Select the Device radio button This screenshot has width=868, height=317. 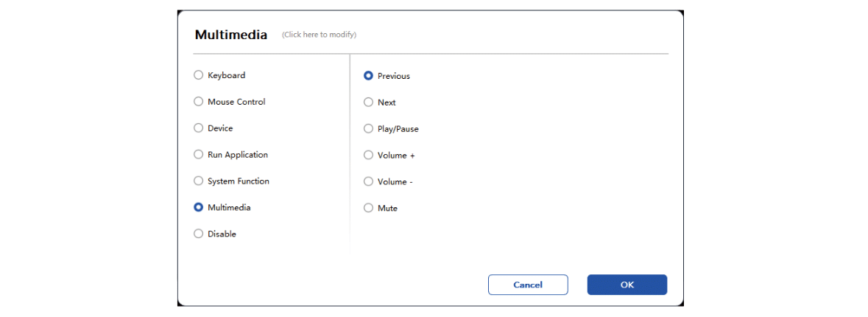coord(198,128)
